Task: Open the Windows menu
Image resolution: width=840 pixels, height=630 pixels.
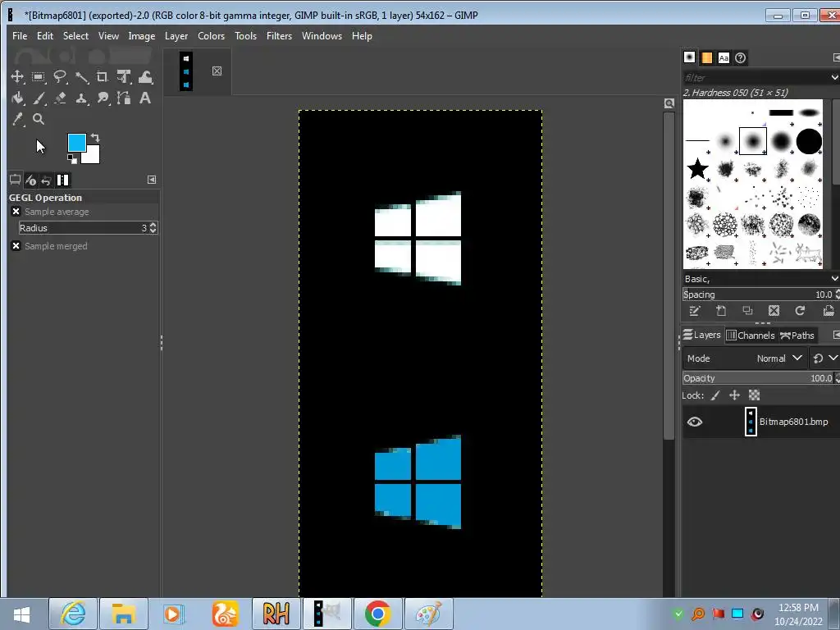Action: (322, 36)
